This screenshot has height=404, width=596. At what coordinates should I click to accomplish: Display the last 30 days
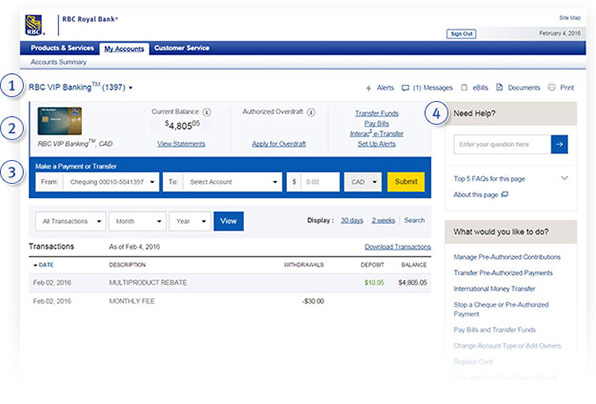[x=352, y=220]
